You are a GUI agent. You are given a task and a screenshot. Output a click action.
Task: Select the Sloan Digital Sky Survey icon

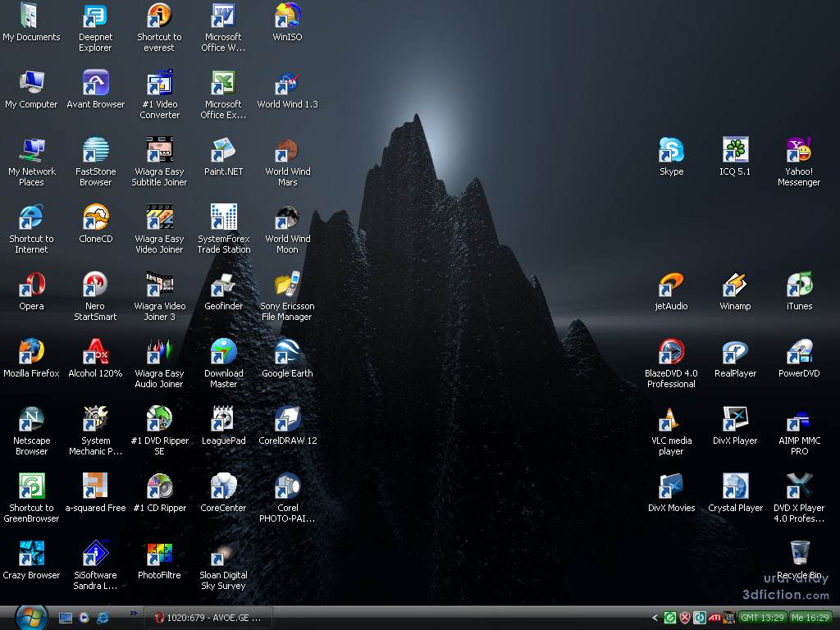click(223, 554)
